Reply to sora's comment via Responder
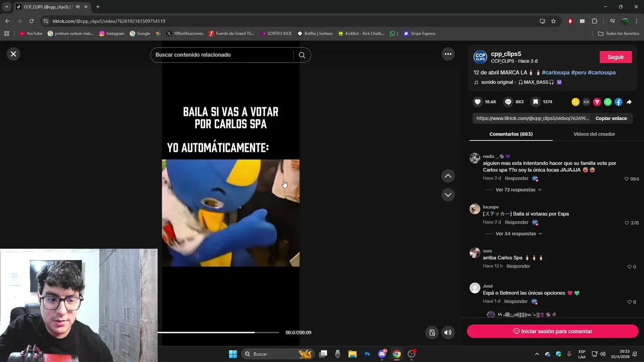This screenshot has width=644, height=362. coord(518,266)
